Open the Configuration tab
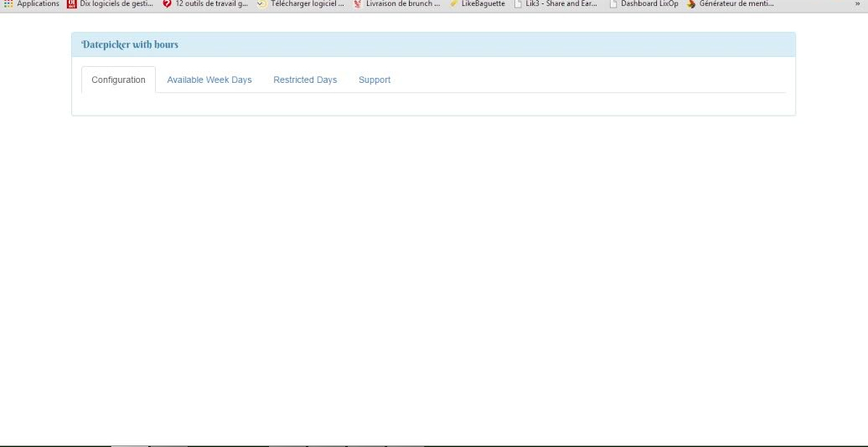868x447 pixels. click(x=118, y=80)
